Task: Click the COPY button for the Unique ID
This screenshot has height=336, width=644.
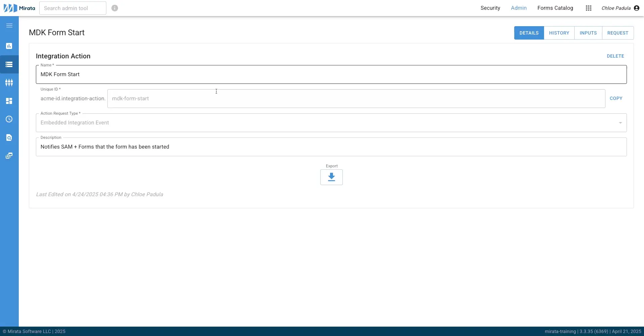Action: pyautogui.click(x=616, y=98)
